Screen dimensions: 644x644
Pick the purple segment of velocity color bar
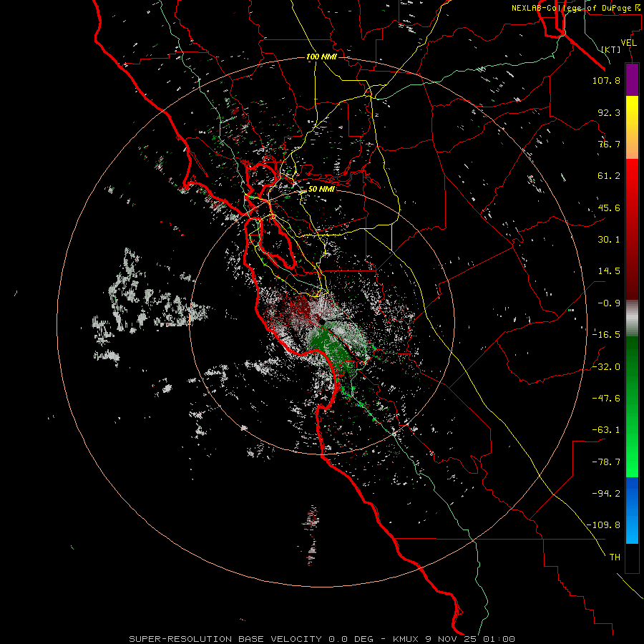(x=632, y=80)
